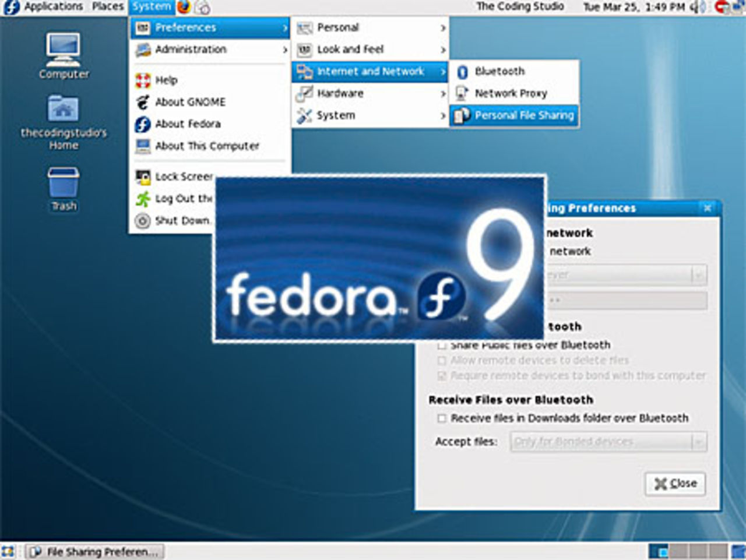Click the show desktop icon in bottom panel

click(x=8, y=551)
